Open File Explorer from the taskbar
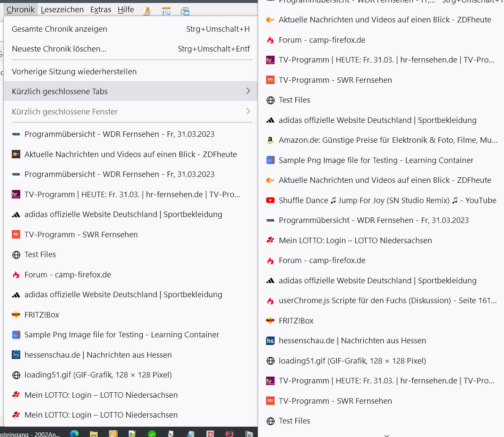 [93, 433]
